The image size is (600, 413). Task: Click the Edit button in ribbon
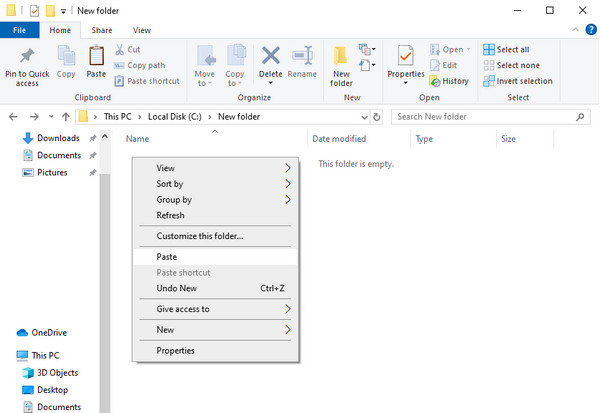443,65
